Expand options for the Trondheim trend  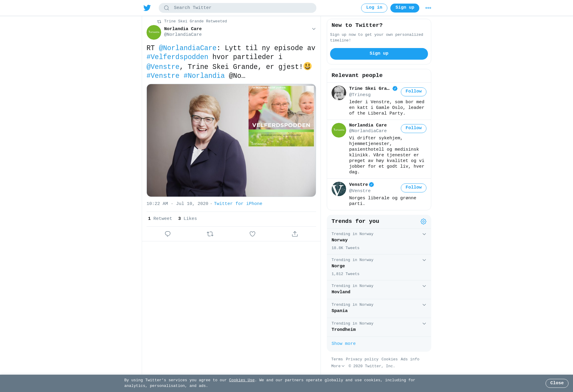pyautogui.click(x=424, y=324)
